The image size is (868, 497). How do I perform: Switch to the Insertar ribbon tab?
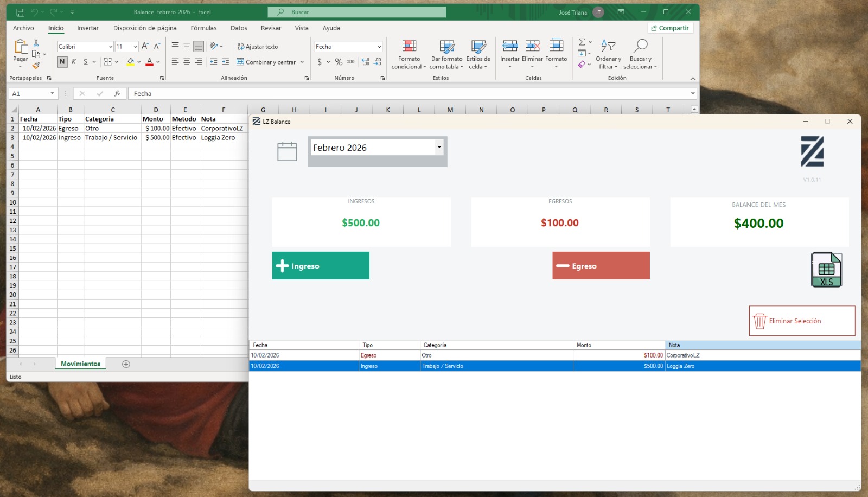pos(88,28)
